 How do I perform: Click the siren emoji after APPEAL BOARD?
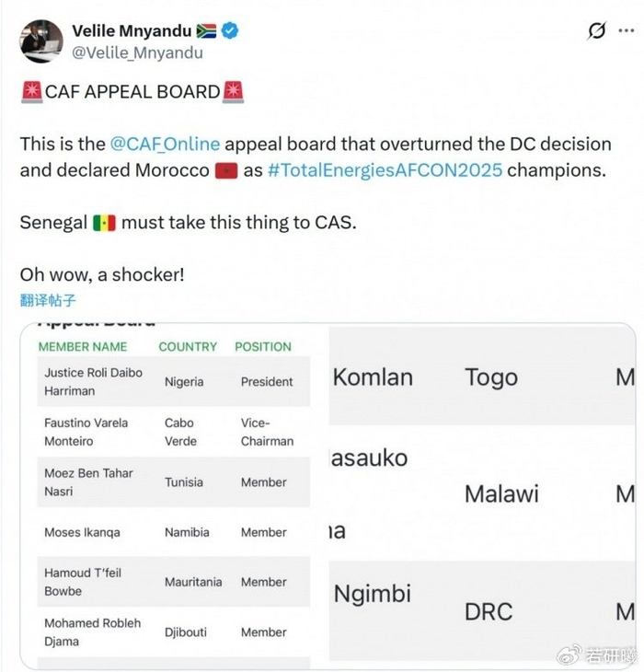233,91
